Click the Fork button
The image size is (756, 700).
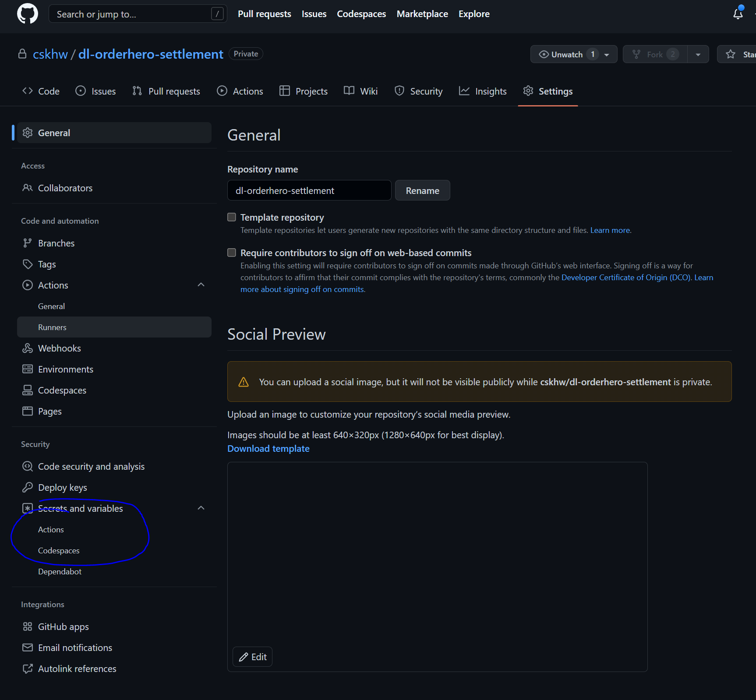coord(655,54)
